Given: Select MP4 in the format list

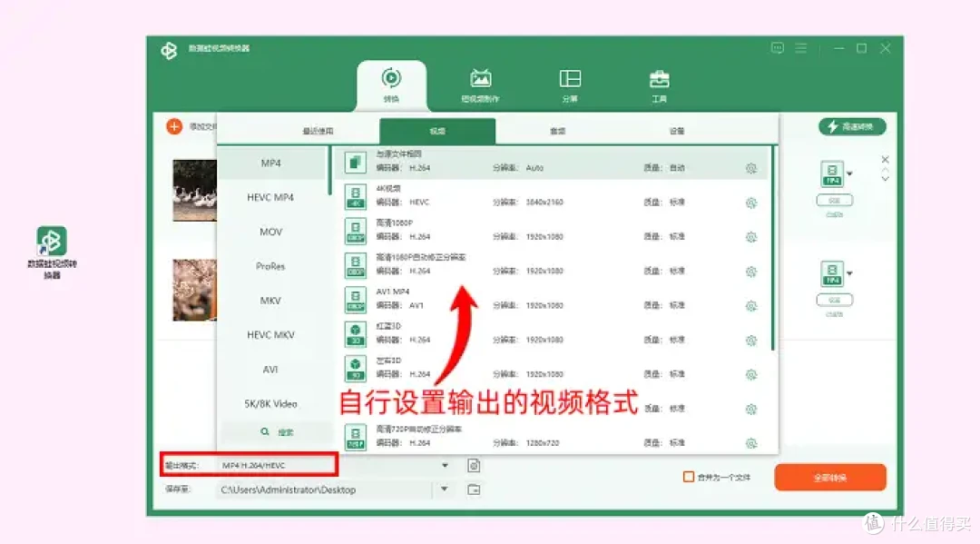Looking at the screenshot, I should pos(271,163).
